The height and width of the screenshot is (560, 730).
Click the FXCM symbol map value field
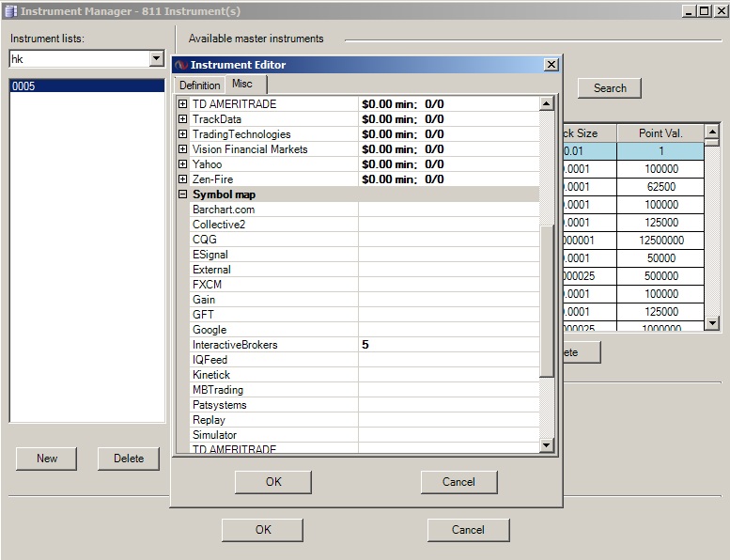point(449,285)
